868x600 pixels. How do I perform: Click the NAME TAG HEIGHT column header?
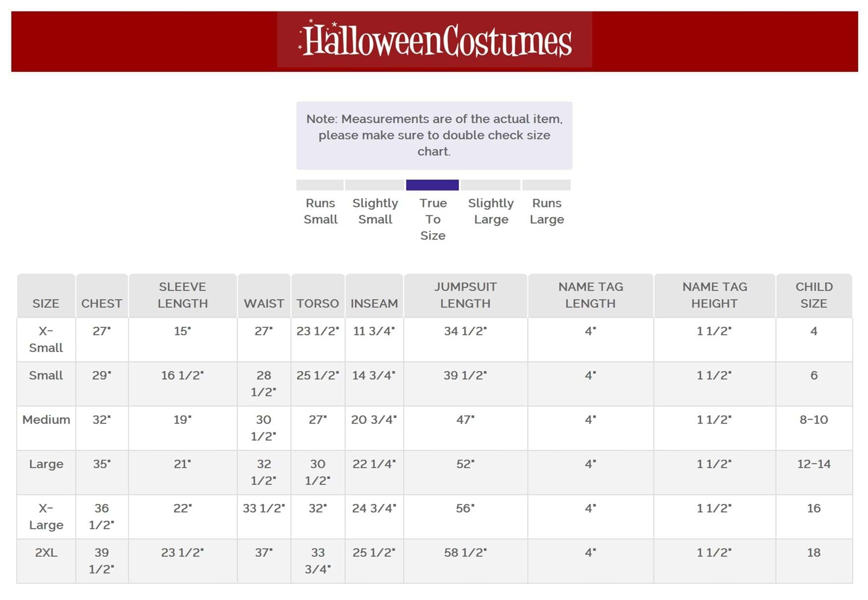(714, 295)
